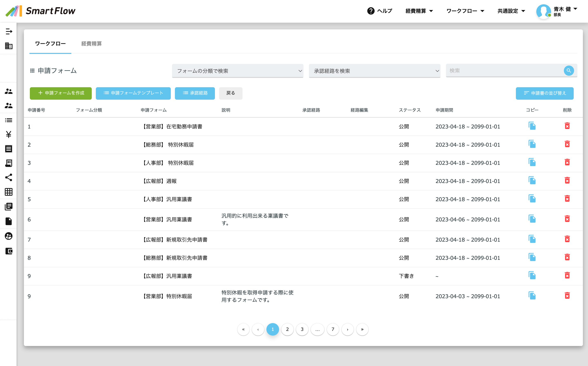This screenshot has width=588, height=366.
Task: Click the sidebar expand menu icon
Action: [9, 31]
